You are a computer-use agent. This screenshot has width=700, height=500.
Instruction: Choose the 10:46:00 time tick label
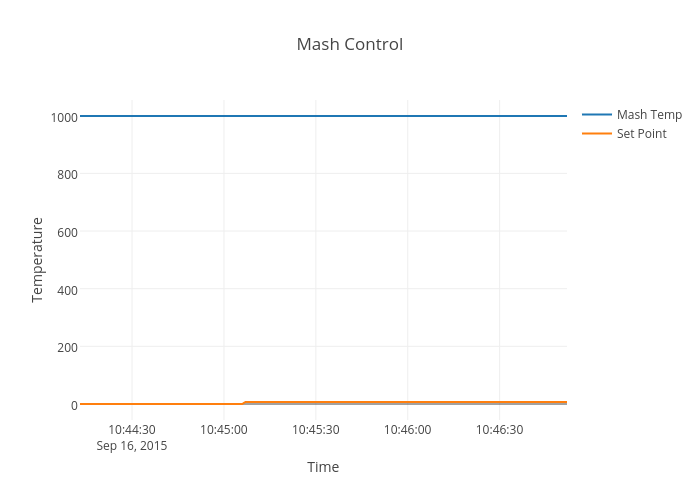click(x=408, y=430)
